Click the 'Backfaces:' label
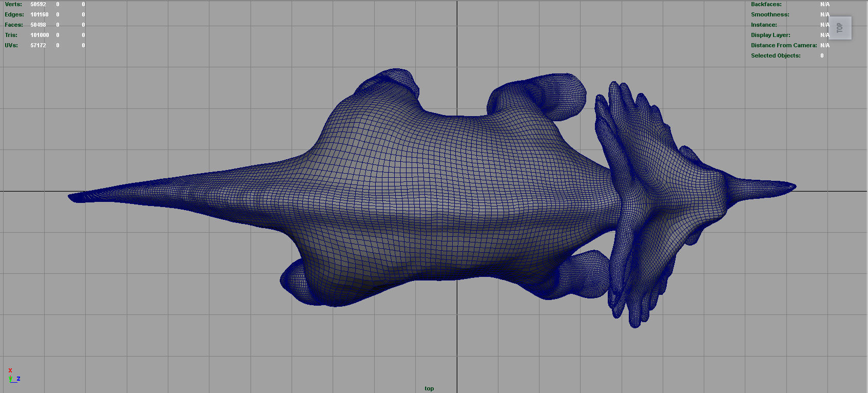Image resolution: width=868 pixels, height=393 pixels. pos(766,4)
